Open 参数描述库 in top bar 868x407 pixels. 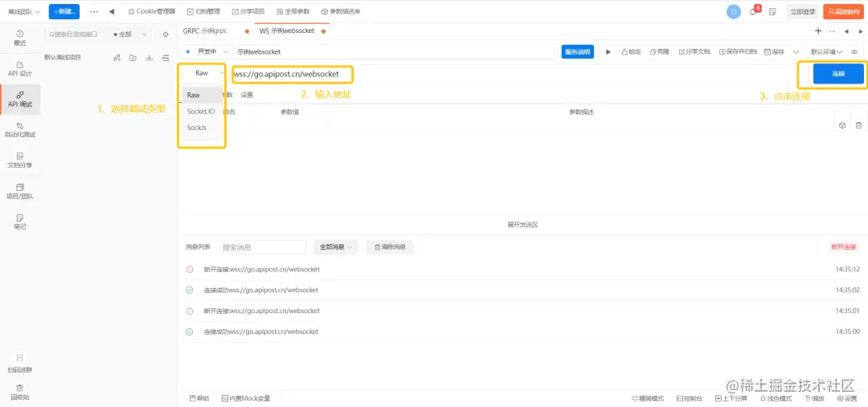[341, 11]
